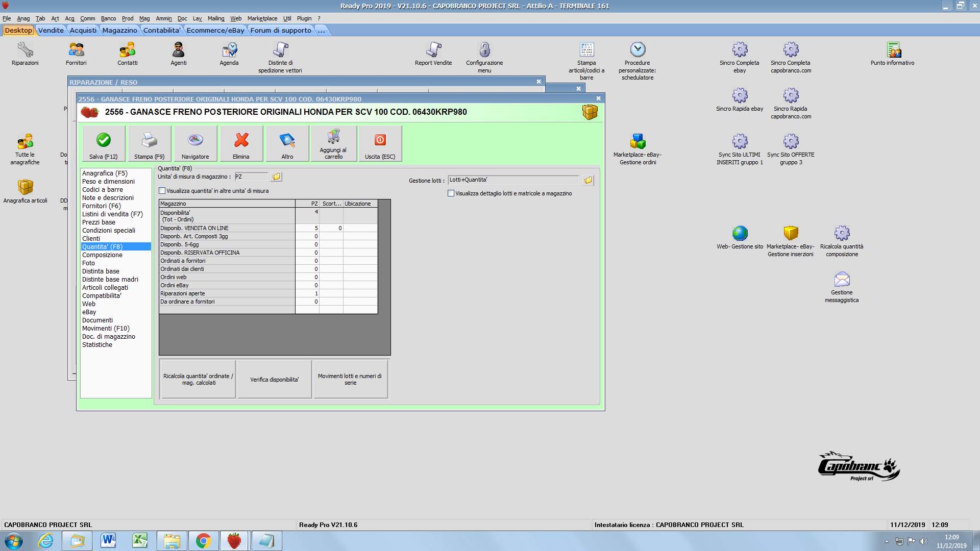Click Movimenti lotti e numeri di serie
The height and width of the screenshot is (551, 980).
[350, 379]
